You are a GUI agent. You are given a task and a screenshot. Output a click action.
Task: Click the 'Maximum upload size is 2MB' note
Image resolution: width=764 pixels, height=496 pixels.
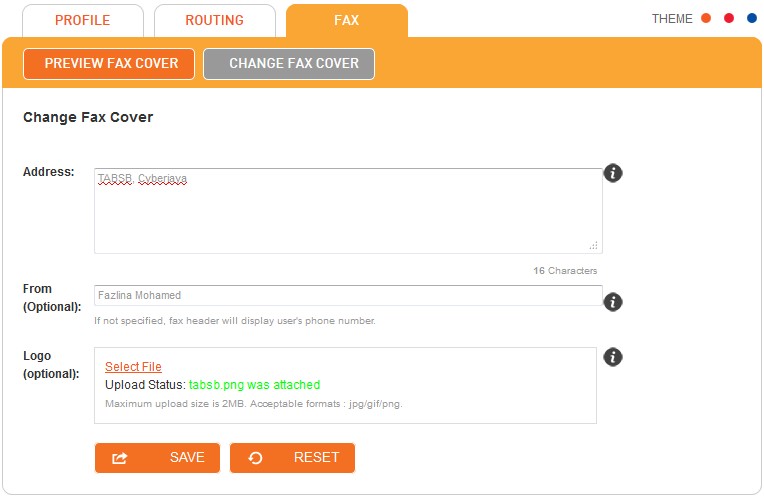[253, 404]
